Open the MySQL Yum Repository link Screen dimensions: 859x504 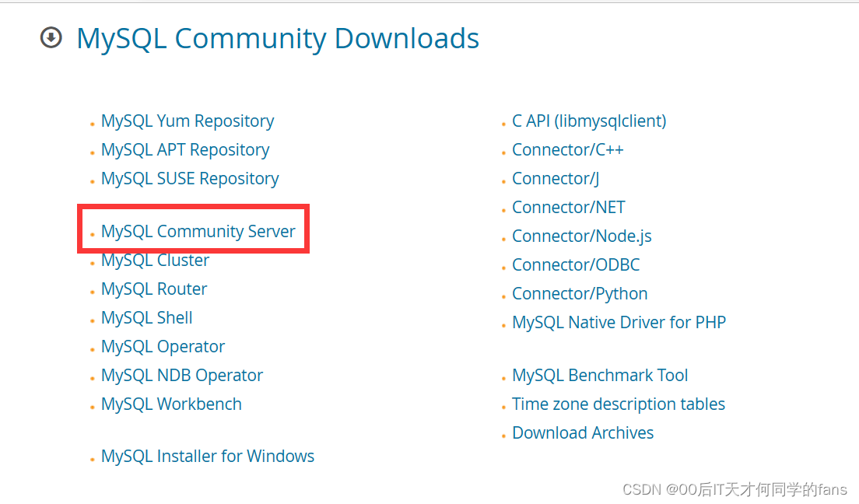[x=187, y=121]
